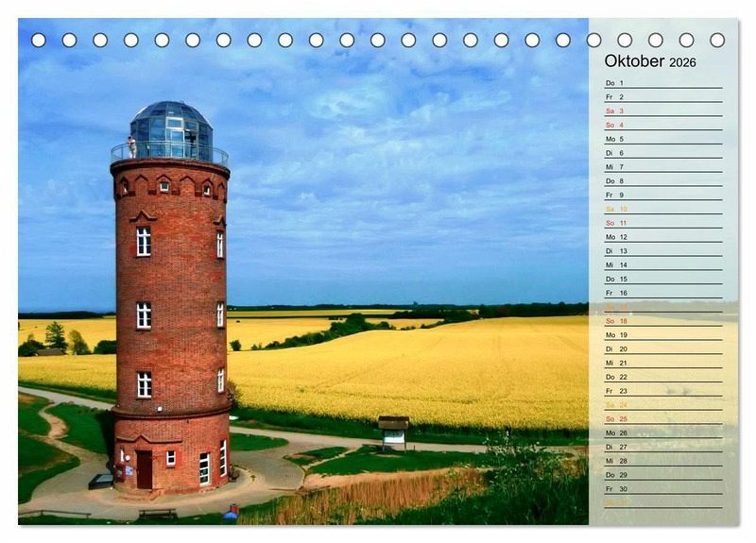
Task: Click the leftmost spiral binding hole
Action: coord(39,40)
